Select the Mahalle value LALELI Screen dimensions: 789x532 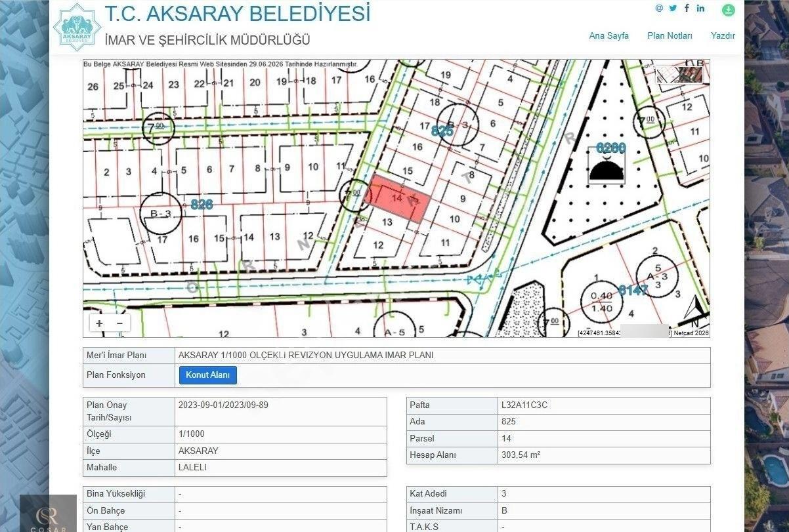pyautogui.click(x=192, y=468)
